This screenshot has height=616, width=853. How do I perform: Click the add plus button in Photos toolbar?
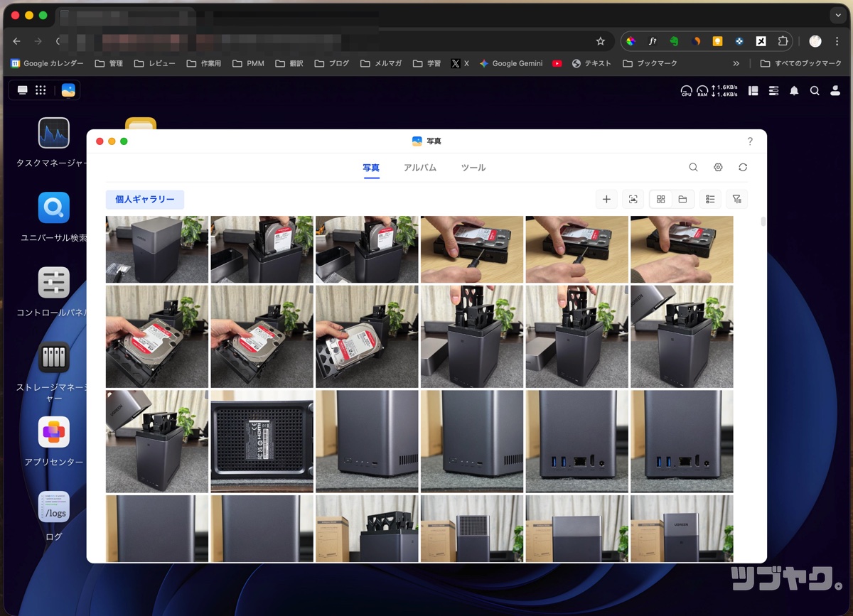[x=606, y=200]
